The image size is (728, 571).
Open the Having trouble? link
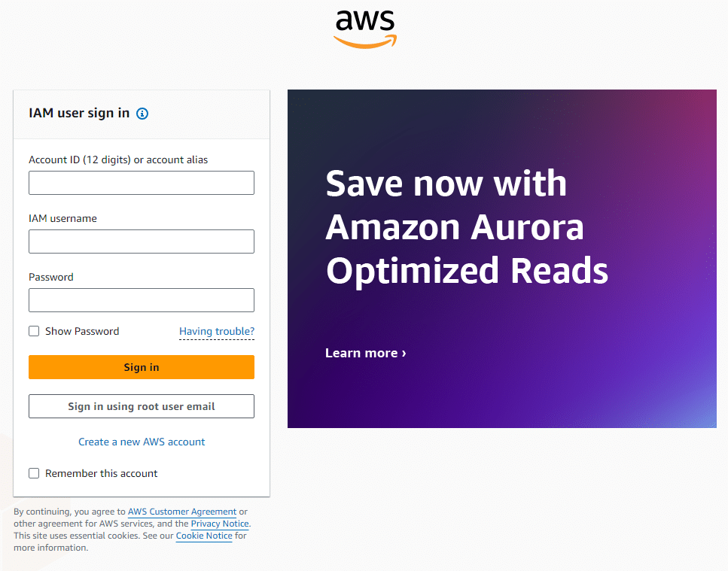(x=217, y=331)
